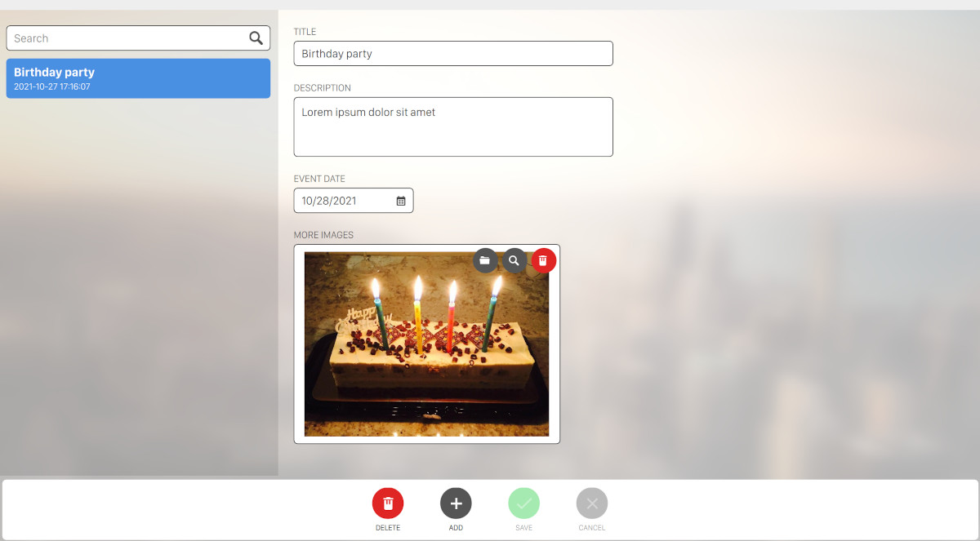Click the MORE IMAGES label

tap(323, 235)
